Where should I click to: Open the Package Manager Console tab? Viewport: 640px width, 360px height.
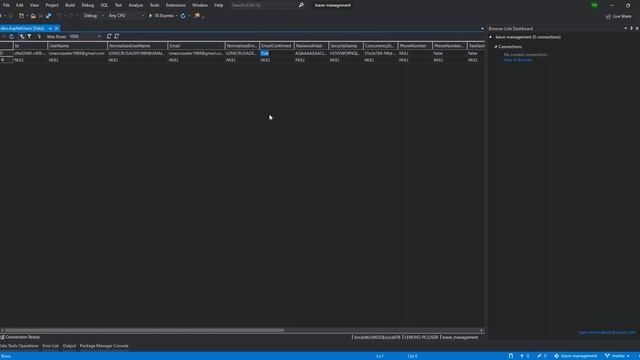(104, 346)
